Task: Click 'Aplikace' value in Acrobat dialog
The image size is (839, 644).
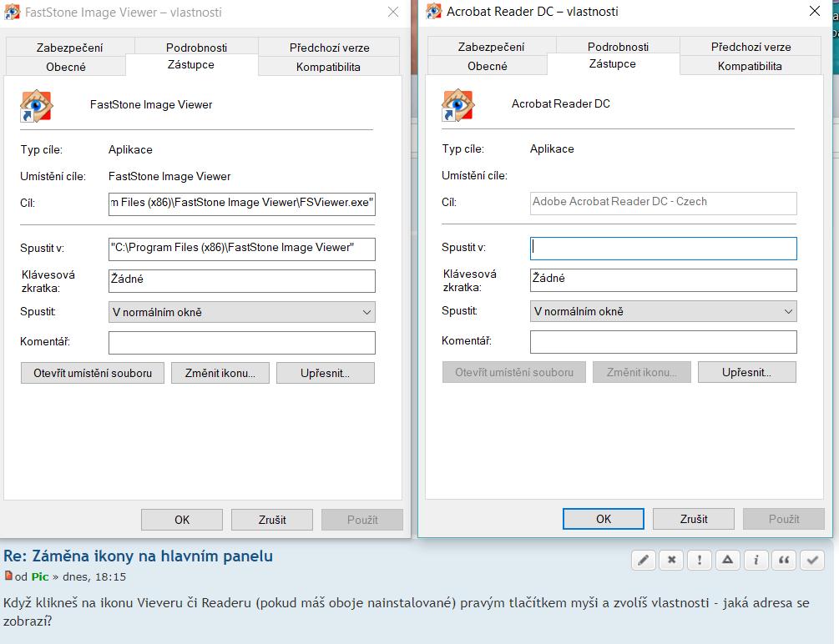Action: pyautogui.click(x=552, y=148)
